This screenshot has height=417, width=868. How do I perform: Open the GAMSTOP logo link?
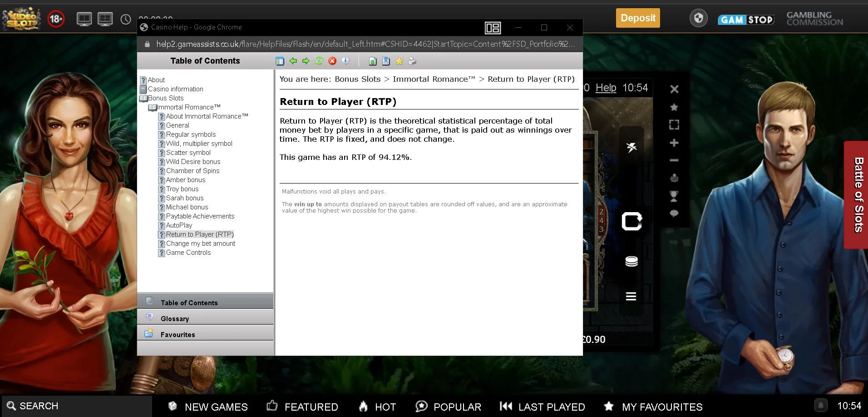(x=746, y=20)
